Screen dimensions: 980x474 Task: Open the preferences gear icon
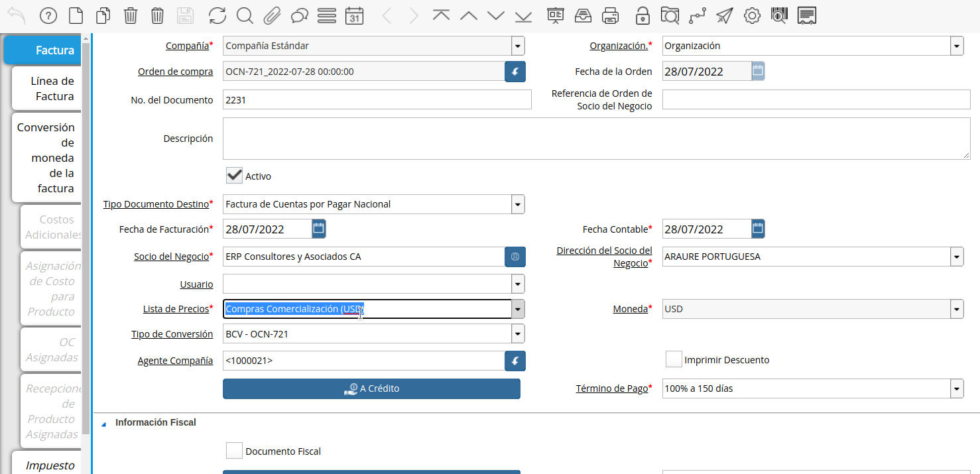click(x=752, y=15)
